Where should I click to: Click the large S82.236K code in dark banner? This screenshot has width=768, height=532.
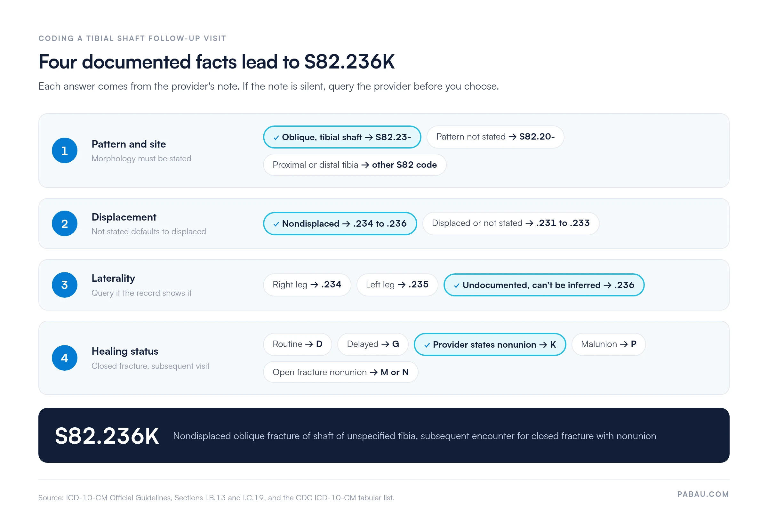[107, 436]
